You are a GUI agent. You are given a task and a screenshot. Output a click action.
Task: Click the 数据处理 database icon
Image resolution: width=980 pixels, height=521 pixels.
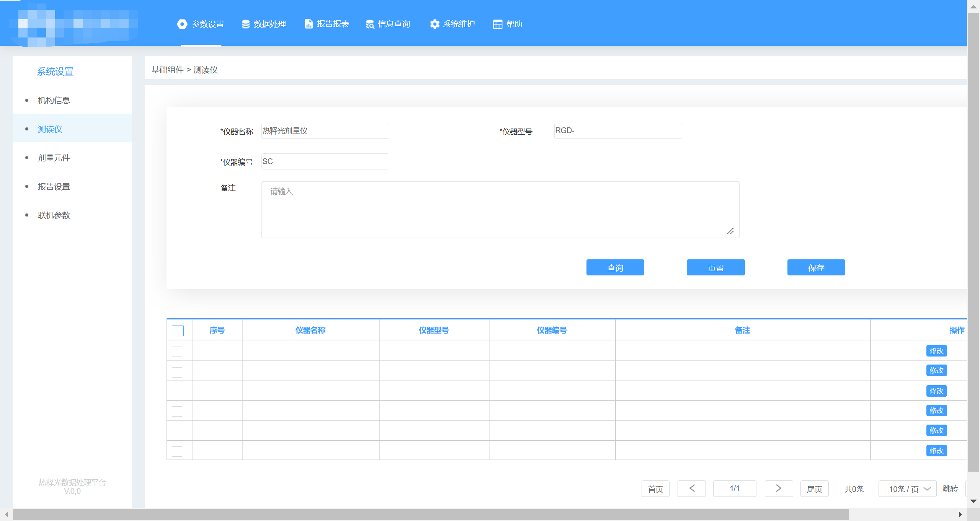(x=246, y=24)
